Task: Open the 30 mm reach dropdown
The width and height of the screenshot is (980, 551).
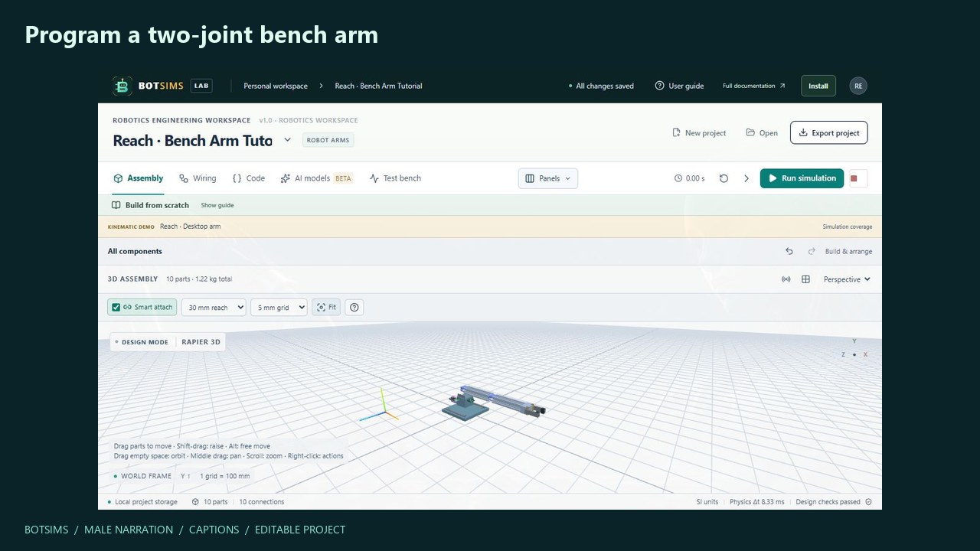Action: click(214, 307)
